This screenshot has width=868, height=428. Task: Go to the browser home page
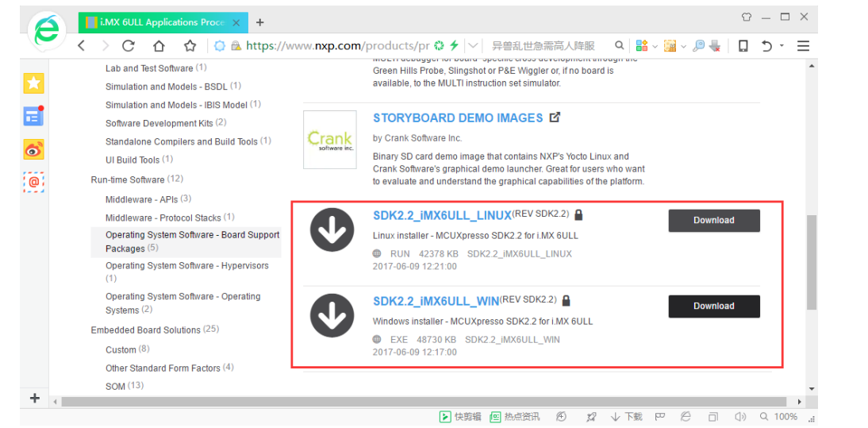coord(159,46)
